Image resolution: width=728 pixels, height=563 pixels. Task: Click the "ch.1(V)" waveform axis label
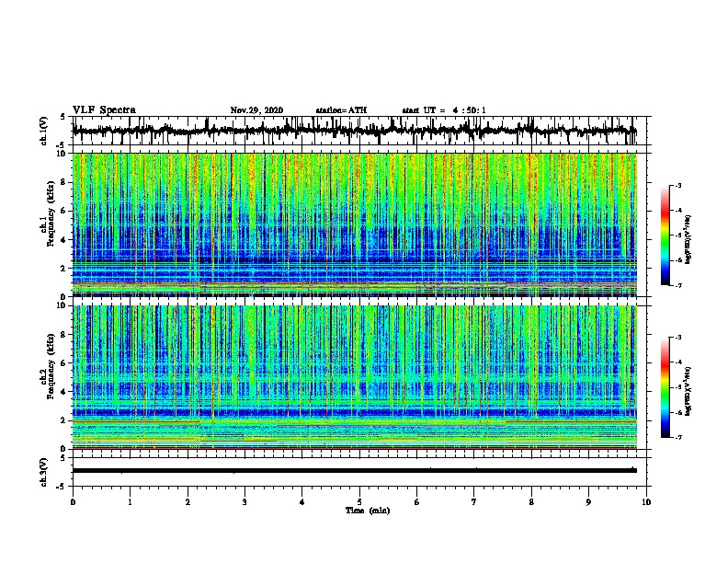point(44,131)
